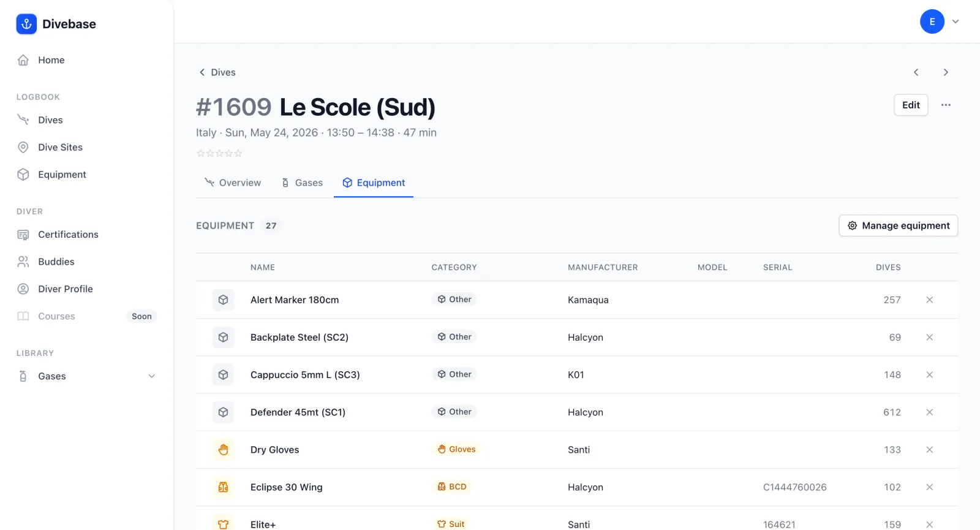The height and width of the screenshot is (530, 980).
Task: Open the user account dropdown chevron
Action: (956, 21)
